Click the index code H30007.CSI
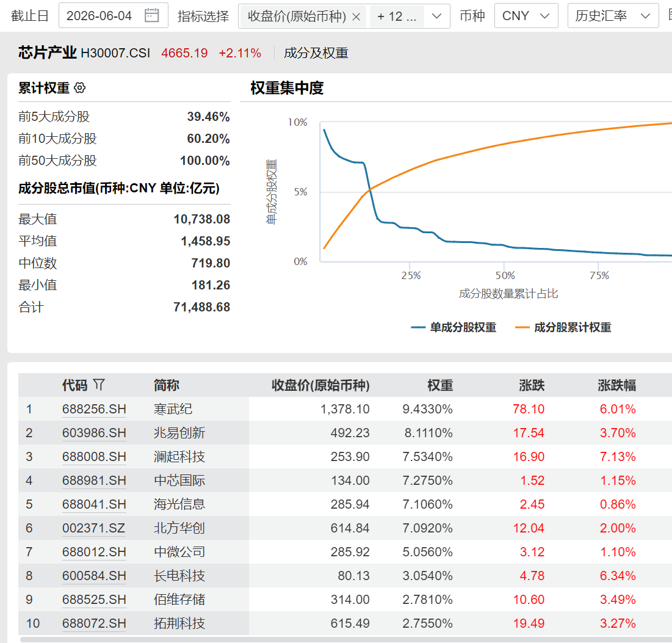 tap(115, 53)
